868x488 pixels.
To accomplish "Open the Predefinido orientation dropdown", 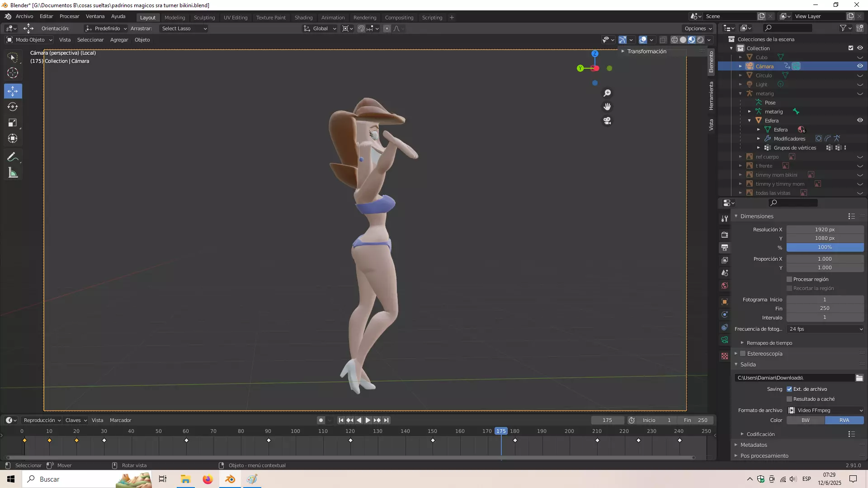I will coord(106,28).
